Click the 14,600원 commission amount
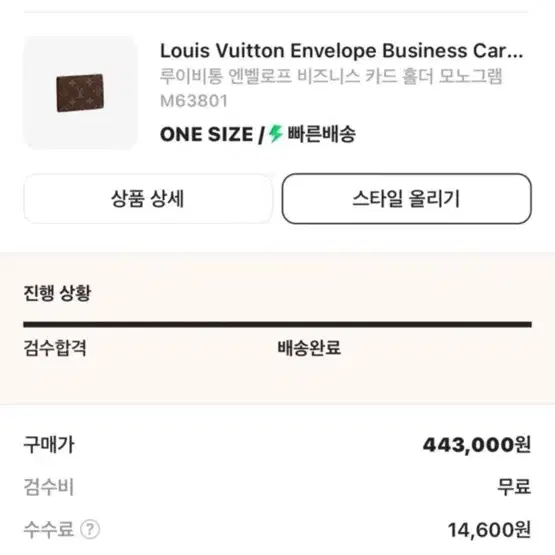This screenshot has height=555, width=555. 490,530
